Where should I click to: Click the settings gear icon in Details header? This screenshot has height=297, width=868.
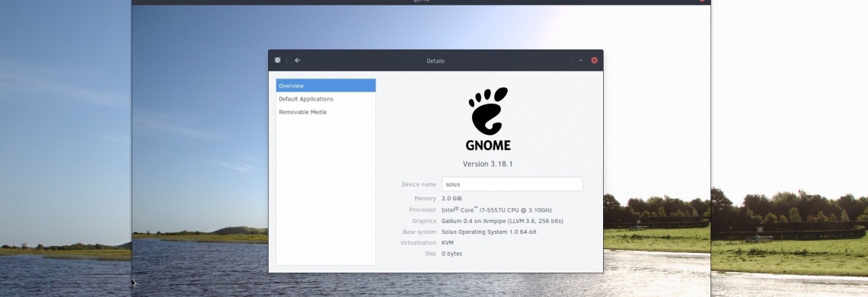tap(278, 60)
